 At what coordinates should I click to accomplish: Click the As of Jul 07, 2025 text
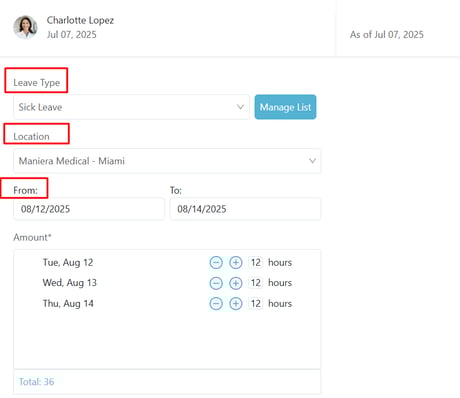[387, 34]
